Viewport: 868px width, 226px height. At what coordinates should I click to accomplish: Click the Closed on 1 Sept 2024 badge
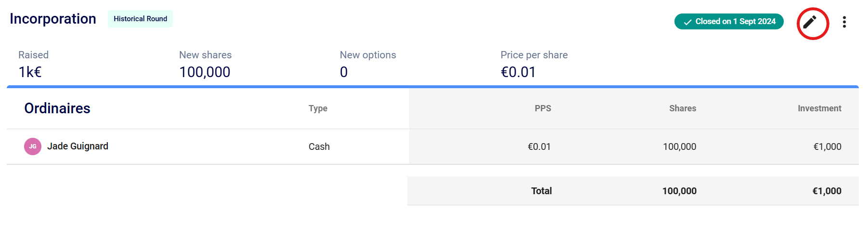728,22
